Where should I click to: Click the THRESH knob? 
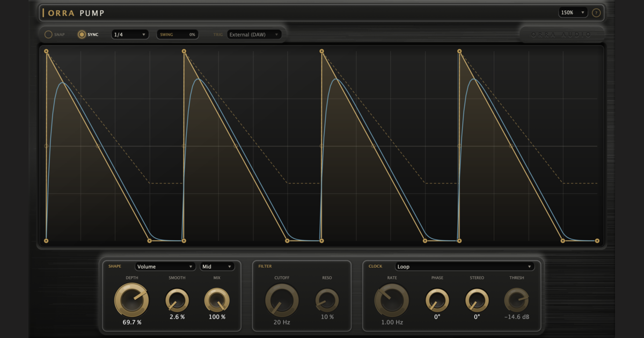coord(516,300)
